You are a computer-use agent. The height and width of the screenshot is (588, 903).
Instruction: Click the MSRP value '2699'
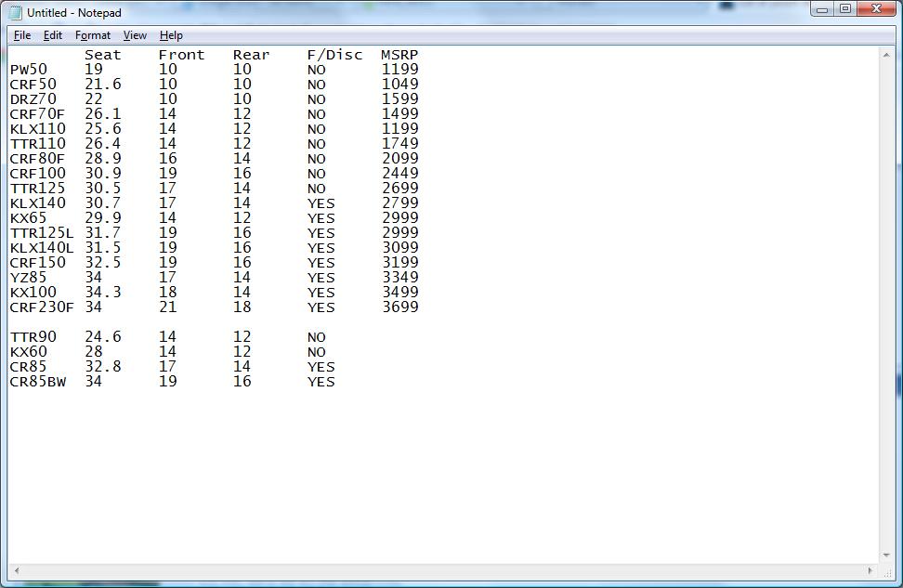point(399,189)
